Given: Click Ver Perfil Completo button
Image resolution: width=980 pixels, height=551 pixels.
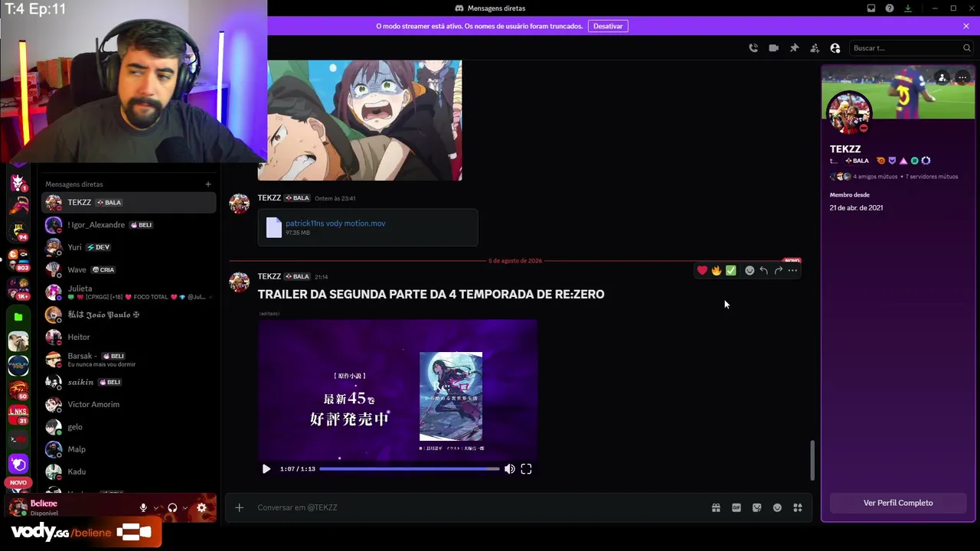Looking at the screenshot, I should click(898, 503).
